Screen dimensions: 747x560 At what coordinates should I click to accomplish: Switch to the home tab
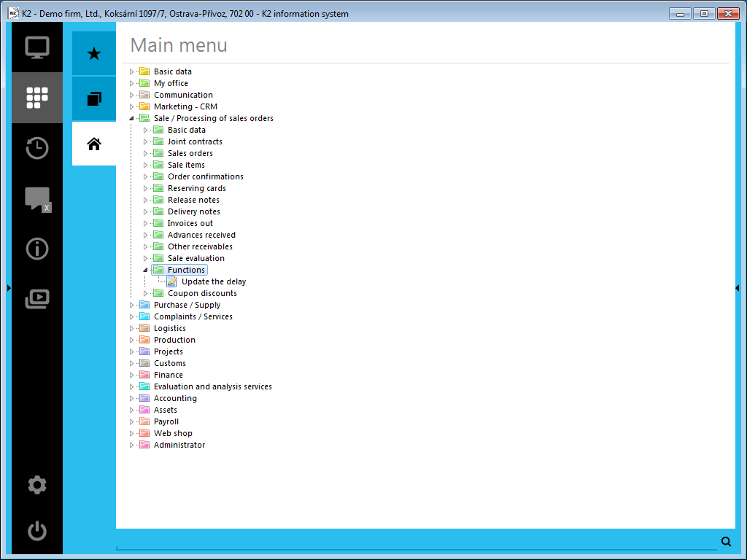pyautogui.click(x=94, y=144)
